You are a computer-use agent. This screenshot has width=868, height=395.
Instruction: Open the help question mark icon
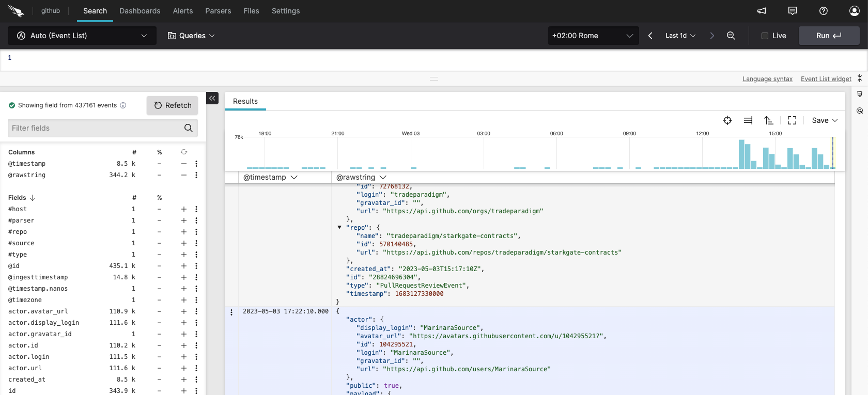[824, 11]
